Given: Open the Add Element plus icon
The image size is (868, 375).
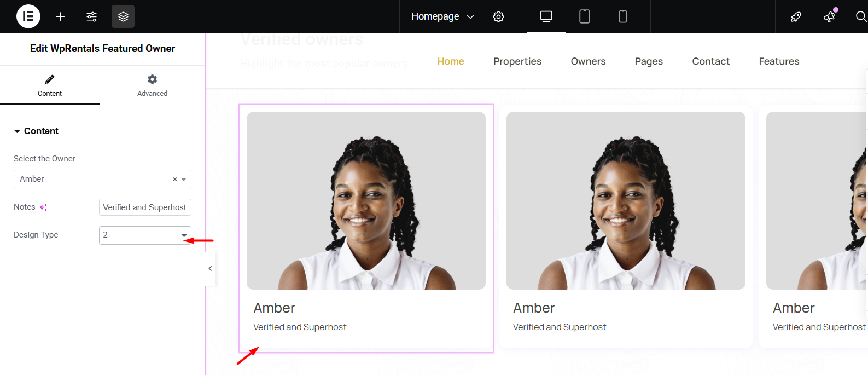Looking at the screenshot, I should (60, 16).
